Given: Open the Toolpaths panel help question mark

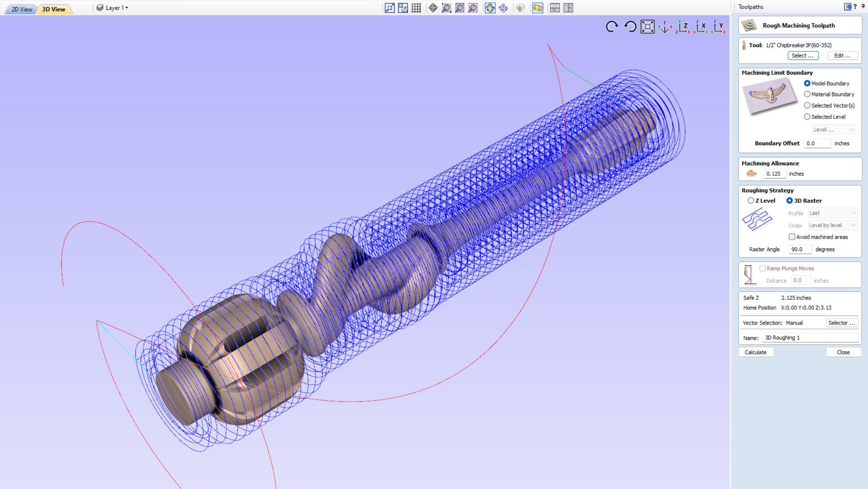Looking at the screenshot, I should (855, 7).
